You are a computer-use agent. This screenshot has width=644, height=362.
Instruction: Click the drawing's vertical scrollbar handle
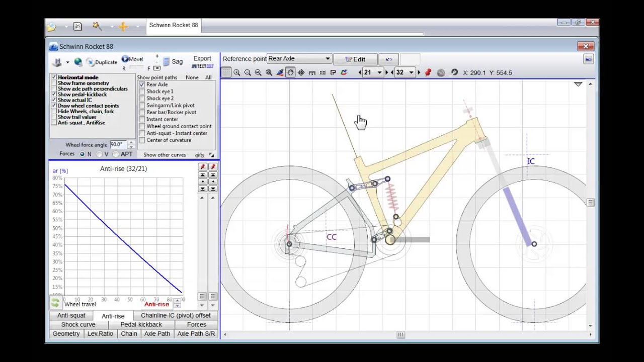(x=590, y=203)
